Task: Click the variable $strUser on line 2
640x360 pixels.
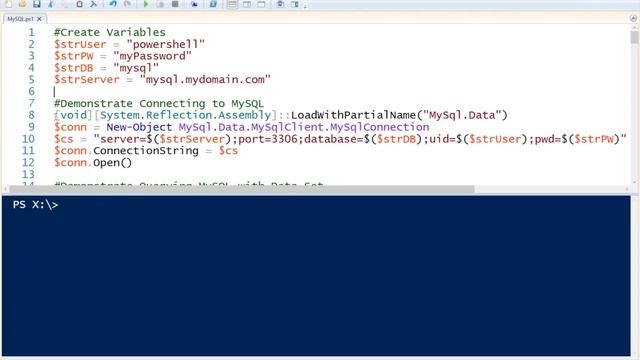Action: (x=80, y=44)
